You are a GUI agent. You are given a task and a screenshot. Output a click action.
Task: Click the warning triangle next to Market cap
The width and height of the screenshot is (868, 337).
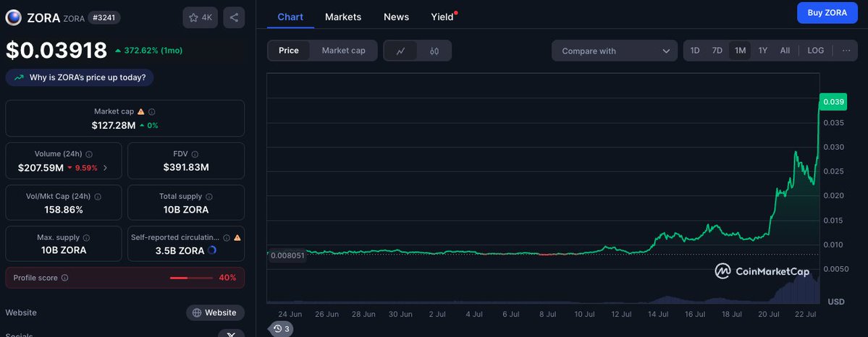click(140, 112)
